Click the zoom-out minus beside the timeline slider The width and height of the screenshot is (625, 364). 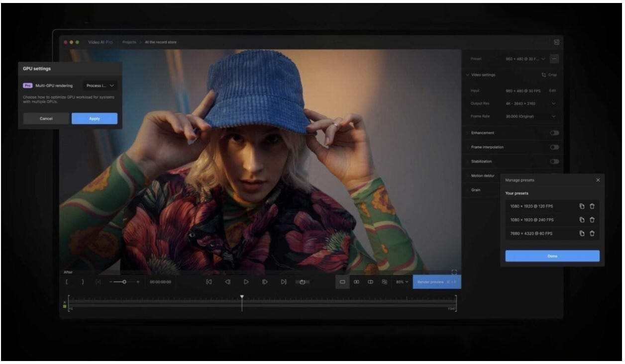point(110,282)
